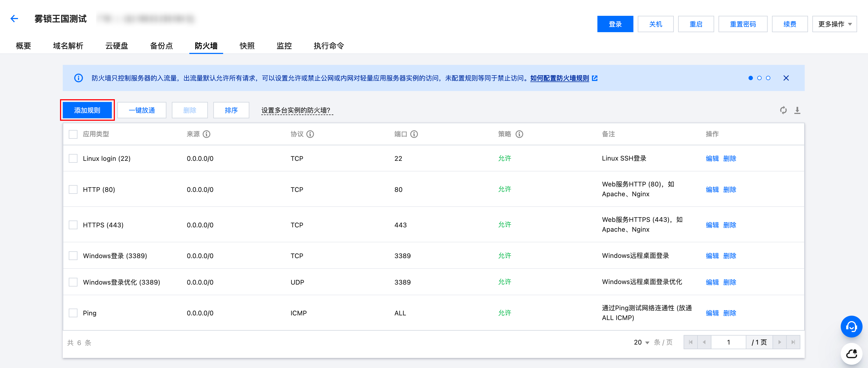Delete the HTTPS (443) rule
This screenshot has width=868, height=368.
click(729, 225)
